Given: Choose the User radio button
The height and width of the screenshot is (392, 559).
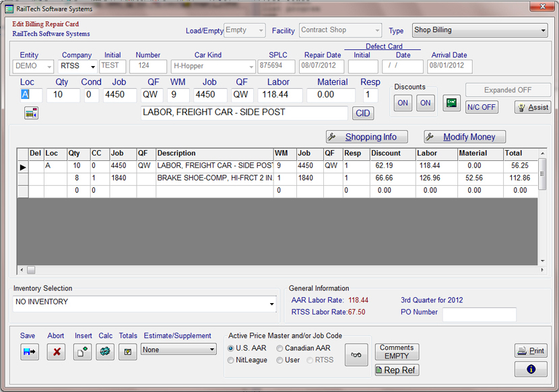Looking at the screenshot, I should pyautogui.click(x=280, y=360).
